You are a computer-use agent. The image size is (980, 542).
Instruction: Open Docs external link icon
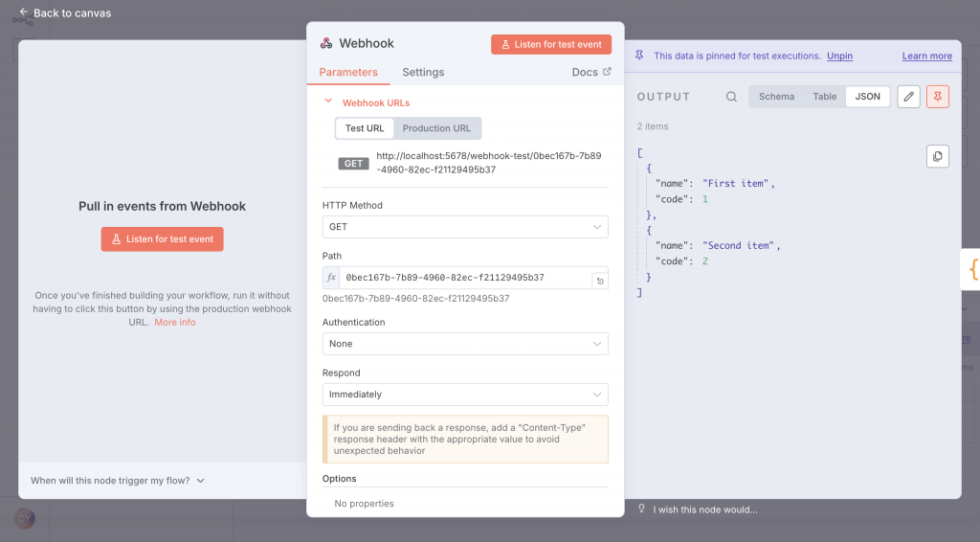pyautogui.click(x=607, y=71)
